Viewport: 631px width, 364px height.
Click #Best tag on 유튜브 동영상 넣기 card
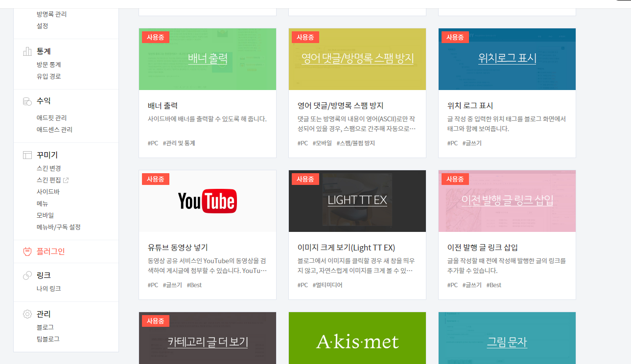194,285
